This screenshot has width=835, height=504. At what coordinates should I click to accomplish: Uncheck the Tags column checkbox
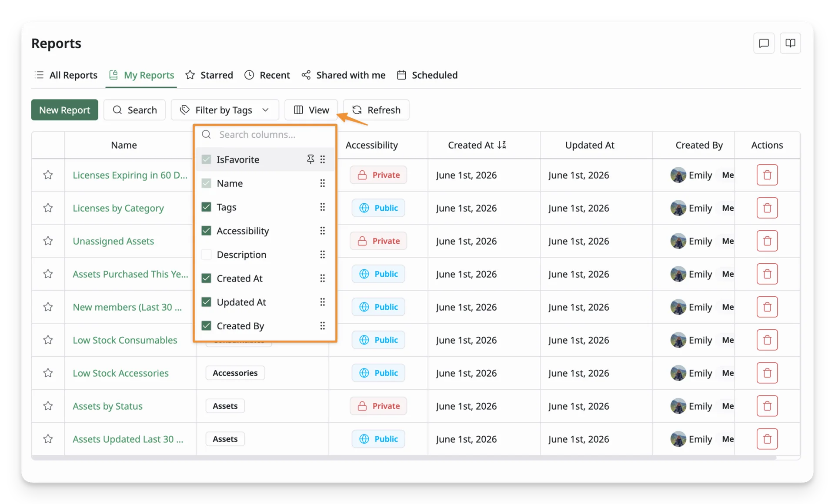coord(206,207)
